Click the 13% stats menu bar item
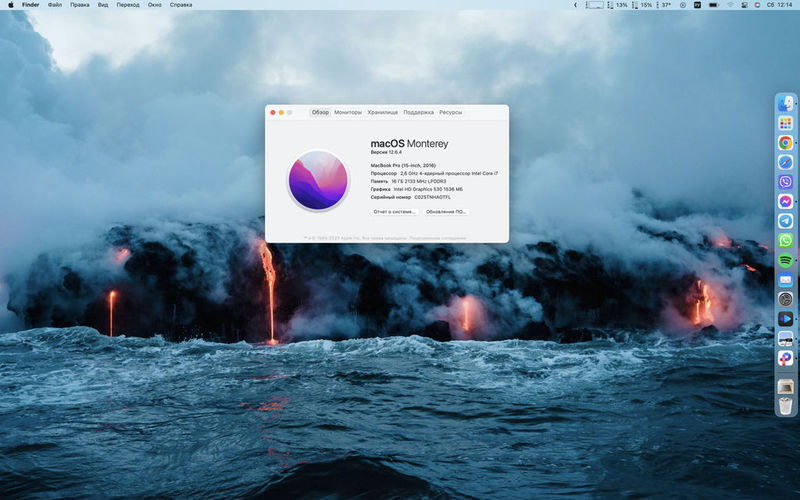The height and width of the screenshot is (500, 800). tap(617, 5)
